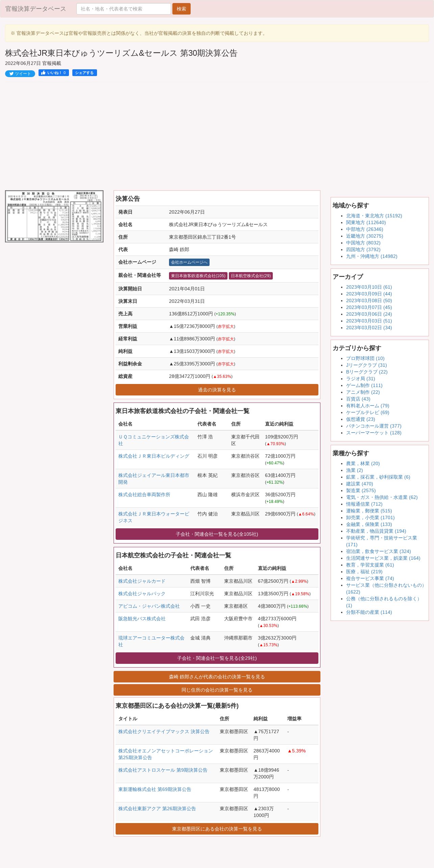Open アビコム・ジャパン株式会社 link
Screen dimensions: 434x868
coord(149,606)
